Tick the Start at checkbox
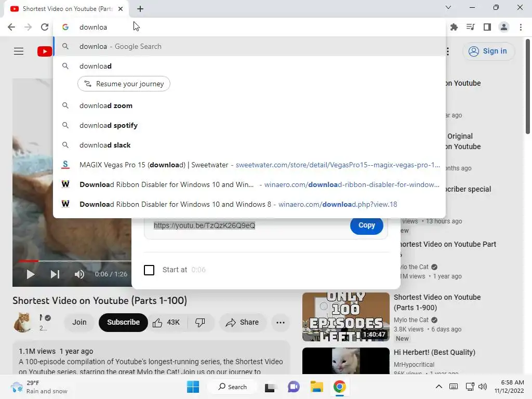Image resolution: width=532 pixels, height=399 pixels. click(x=149, y=270)
